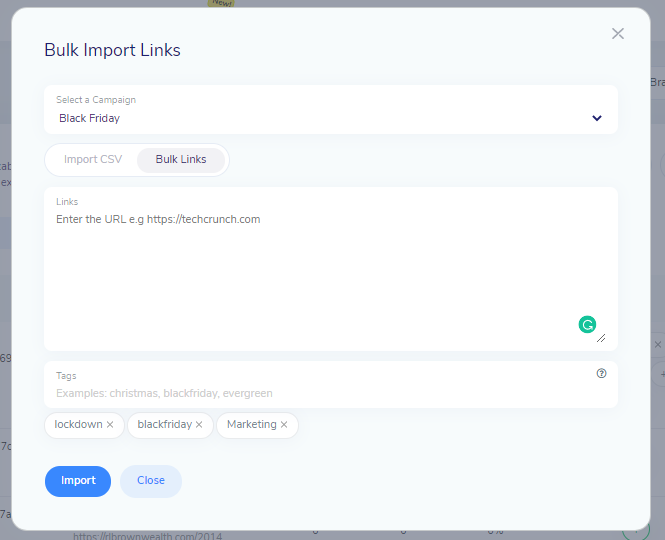Click the green Grammarly icon in Links box
This screenshot has height=540, width=665.
(587, 324)
